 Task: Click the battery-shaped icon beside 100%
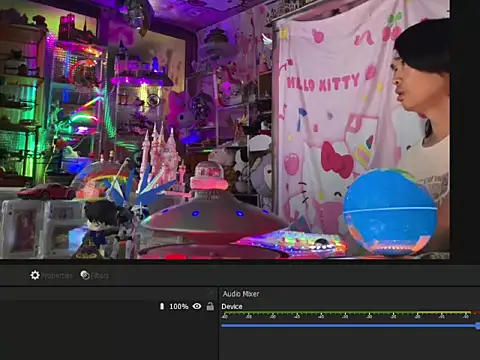162,306
